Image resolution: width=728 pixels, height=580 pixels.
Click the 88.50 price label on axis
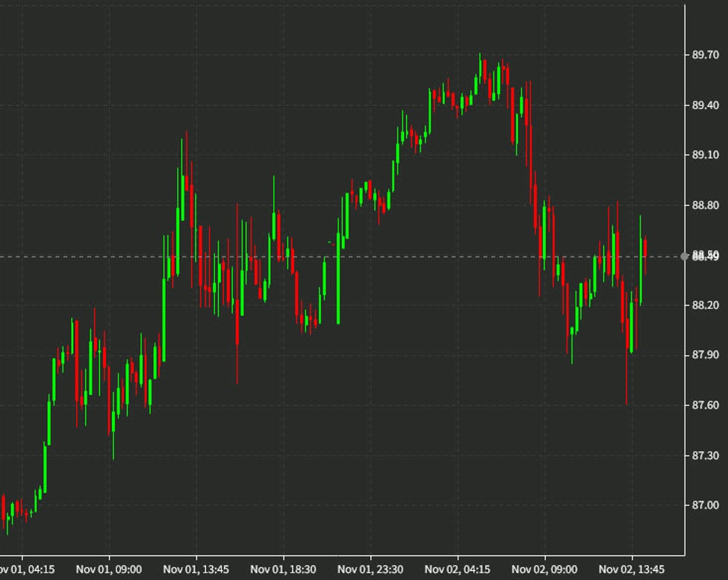[706, 257]
